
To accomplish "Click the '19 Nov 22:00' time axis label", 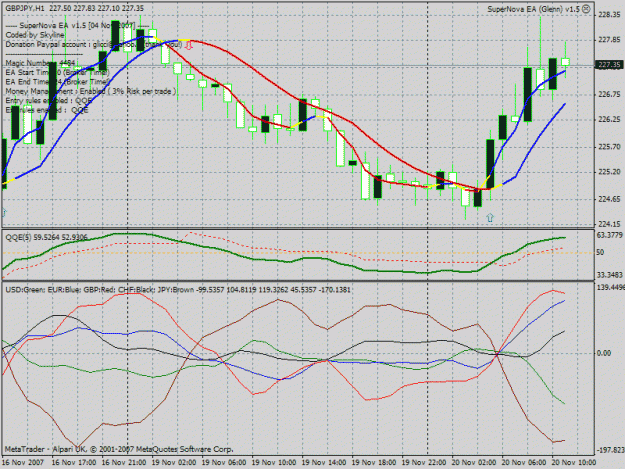I will [x=424, y=463].
